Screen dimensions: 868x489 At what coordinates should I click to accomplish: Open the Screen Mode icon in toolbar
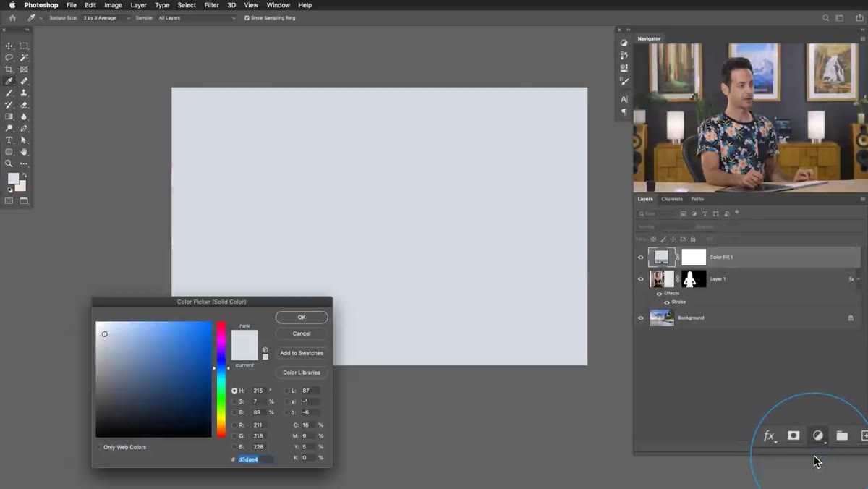point(24,200)
